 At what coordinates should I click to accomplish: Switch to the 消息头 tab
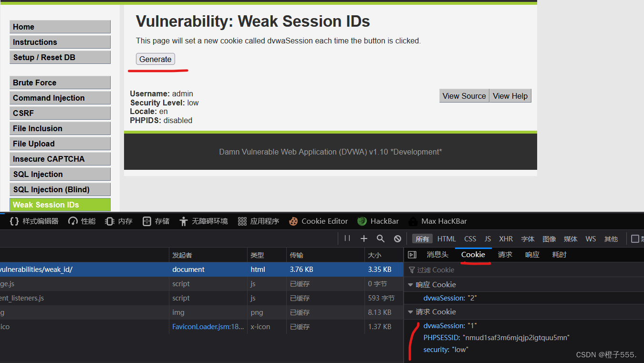point(437,254)
